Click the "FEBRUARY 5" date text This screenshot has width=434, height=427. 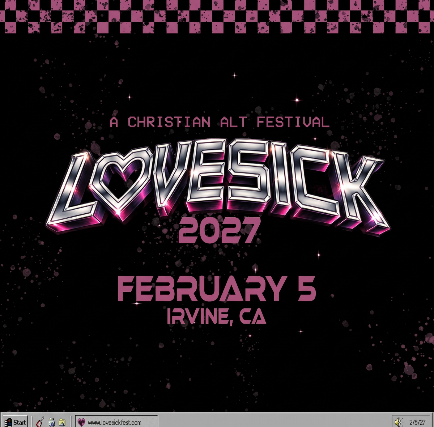tap(217, 289)
